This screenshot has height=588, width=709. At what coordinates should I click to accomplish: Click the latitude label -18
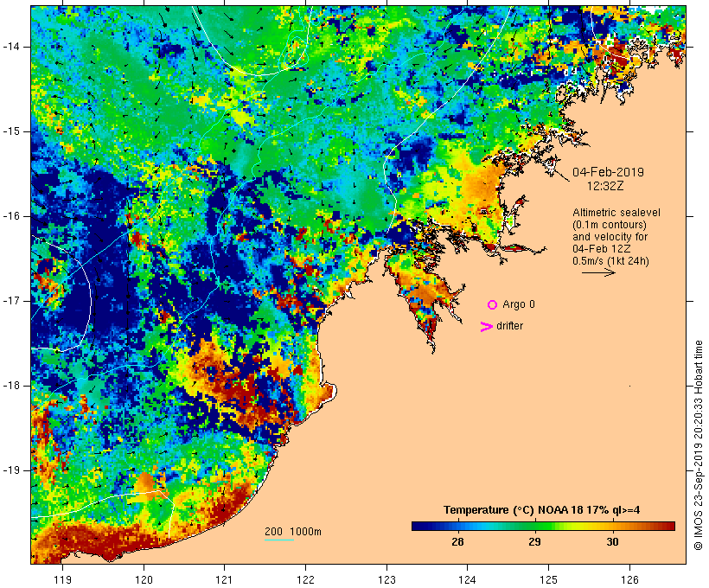(11, 386)
